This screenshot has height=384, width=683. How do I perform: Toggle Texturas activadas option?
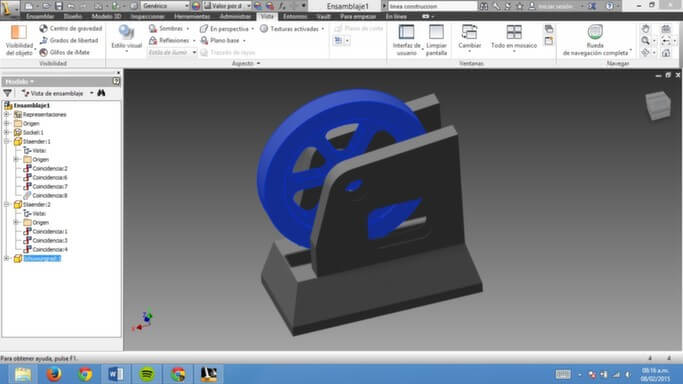click(x=292, y=29)
